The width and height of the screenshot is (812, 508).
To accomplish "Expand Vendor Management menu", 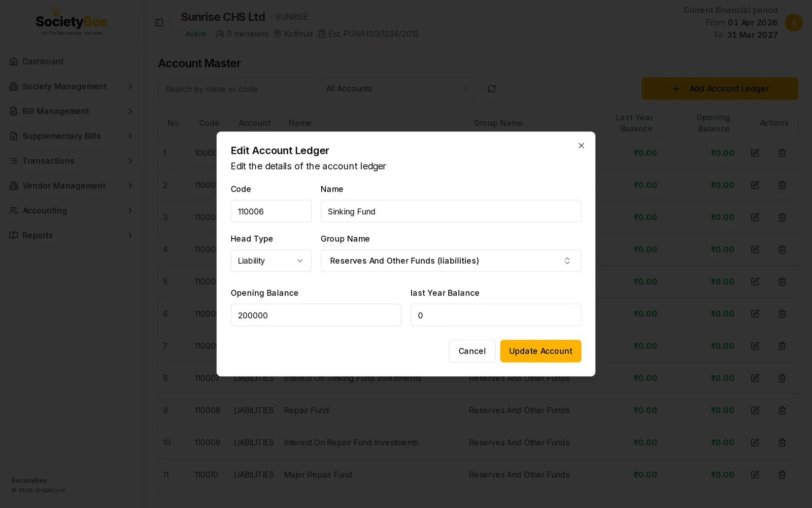I will click(x=71, y=186).
